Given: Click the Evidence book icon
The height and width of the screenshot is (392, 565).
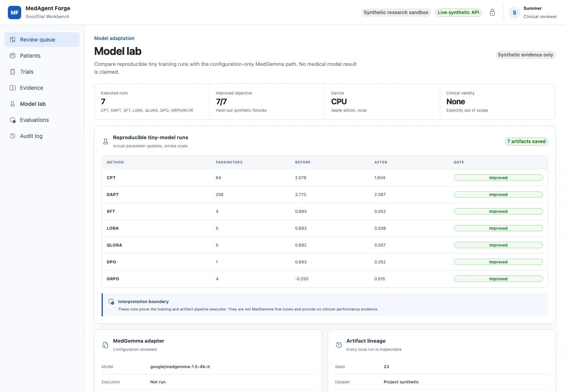Looking at the screenshot, I should [13, 88].
